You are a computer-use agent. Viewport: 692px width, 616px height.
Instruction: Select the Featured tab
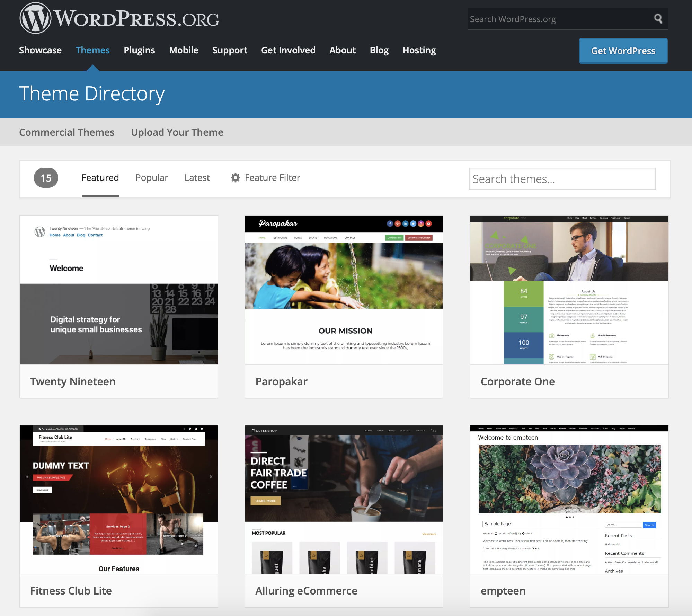click(x=100, y=178)
